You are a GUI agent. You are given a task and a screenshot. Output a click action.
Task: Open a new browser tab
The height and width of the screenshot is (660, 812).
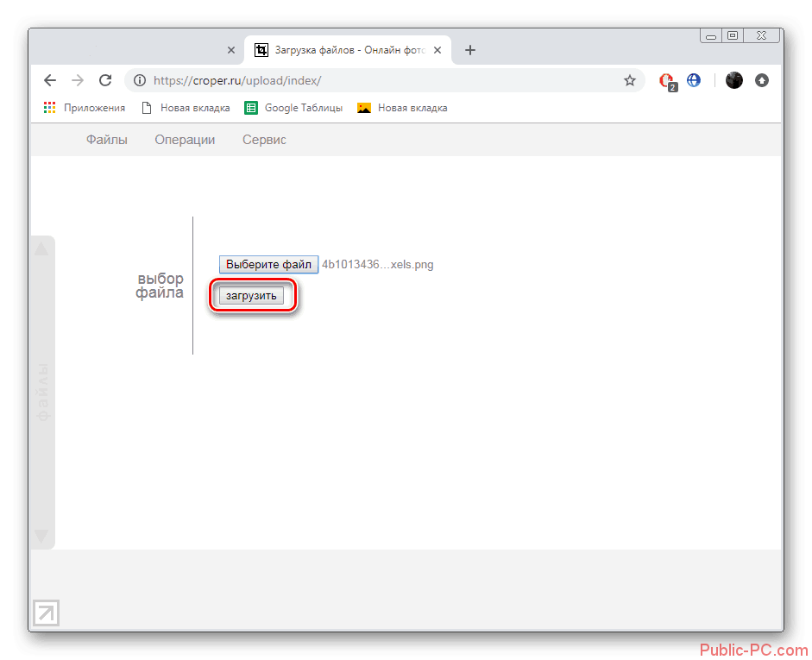pos(469,50)
